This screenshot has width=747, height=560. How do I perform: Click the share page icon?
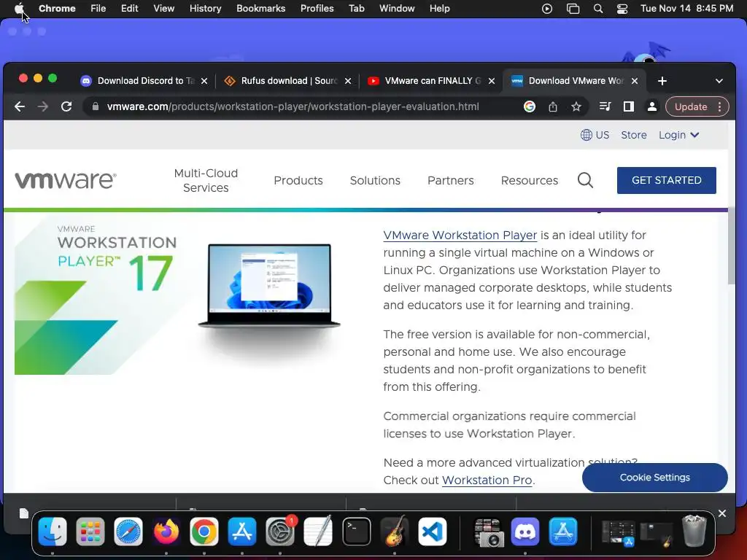click(553, 106)
